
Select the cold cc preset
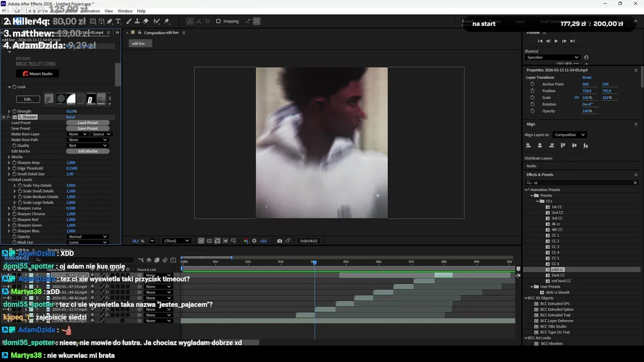[x=557, y=269]
